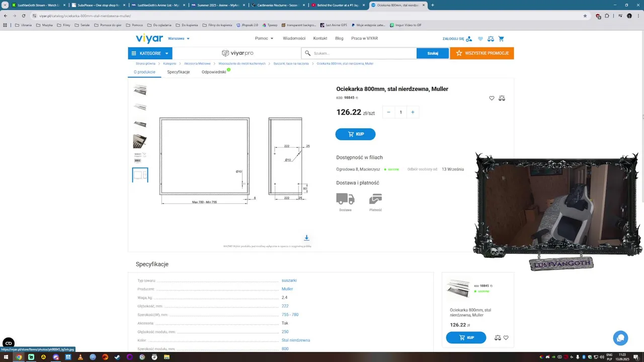Open the chat support bubble
This screenshot has height=362, width=644.
tap(620, 338)
